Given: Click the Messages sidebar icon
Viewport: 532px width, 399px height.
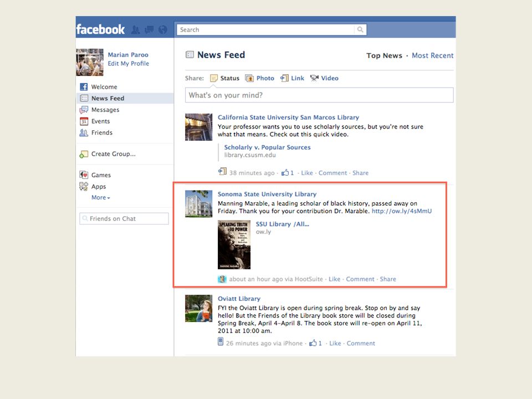Looking at the screenshot, I should click(x=84, y=110).
